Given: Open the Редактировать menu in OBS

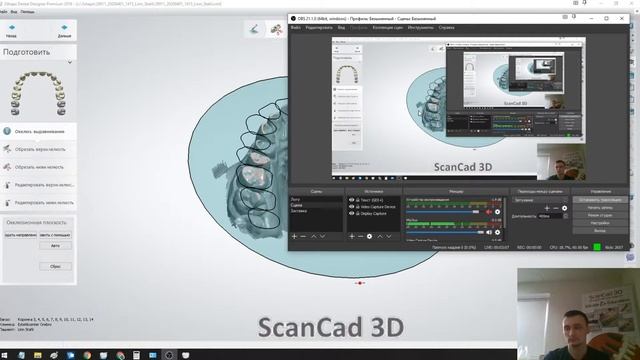Looking at the screenshot, I should point(319,28).
